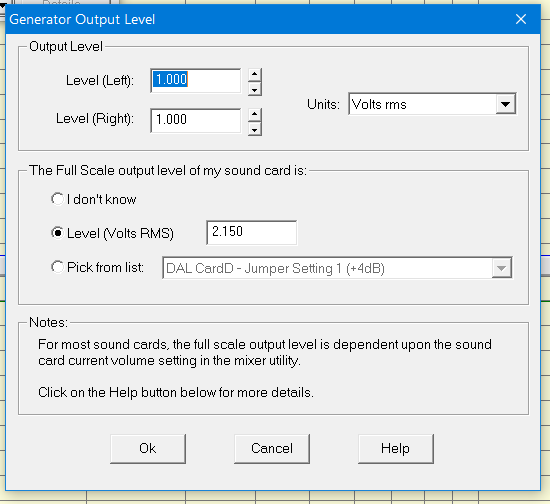
Task: Decrease Level (Left) with down spinner arrow
Action: [255, 89]
